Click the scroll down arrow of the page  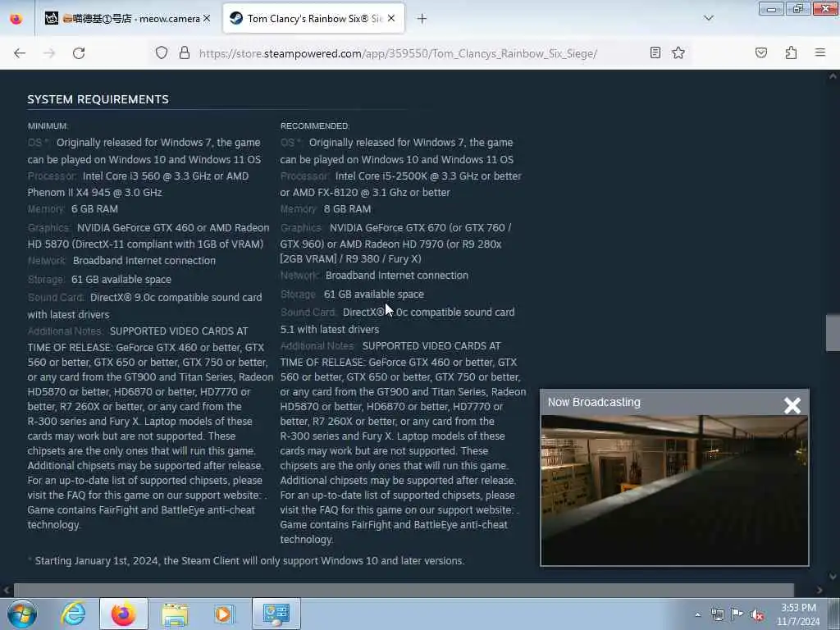[x=833, y=577]
